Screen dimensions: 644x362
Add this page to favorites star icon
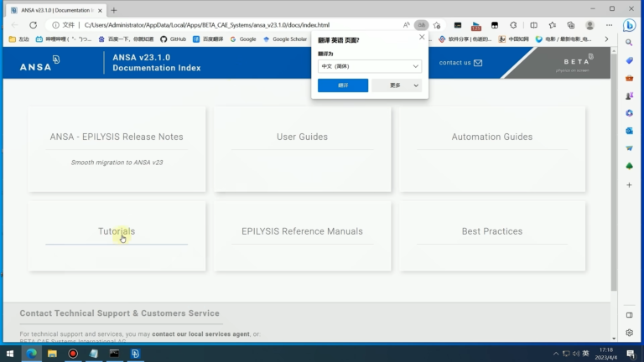click(x=437, y=25)
